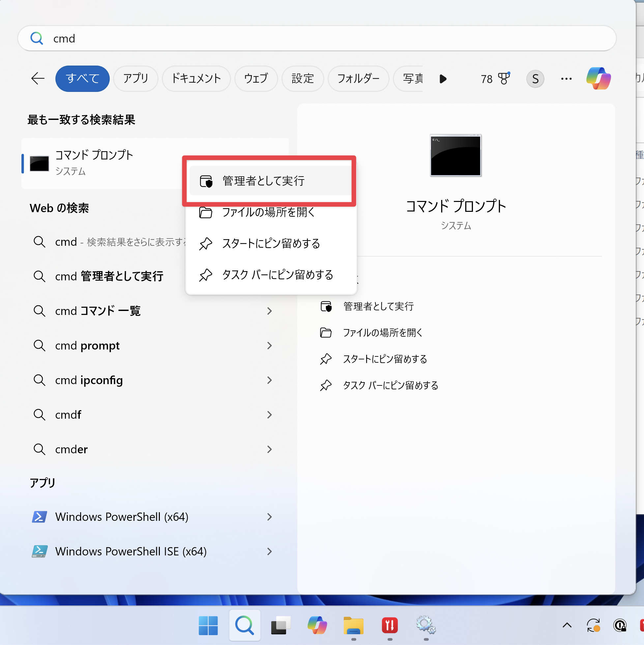Switch to the 設定 filter tab
The image size is (644, 645).
click(302, 78)
